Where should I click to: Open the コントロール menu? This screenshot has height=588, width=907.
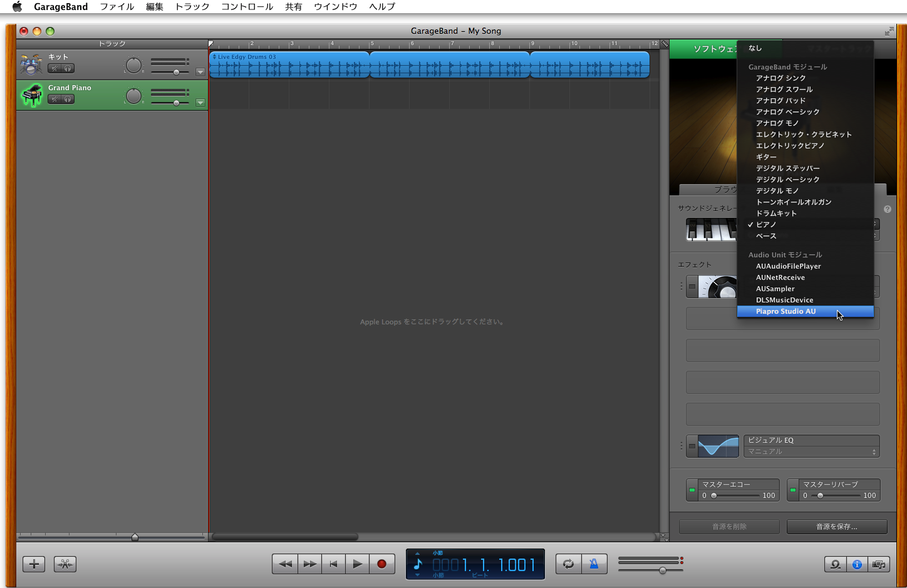click(247, 7)
